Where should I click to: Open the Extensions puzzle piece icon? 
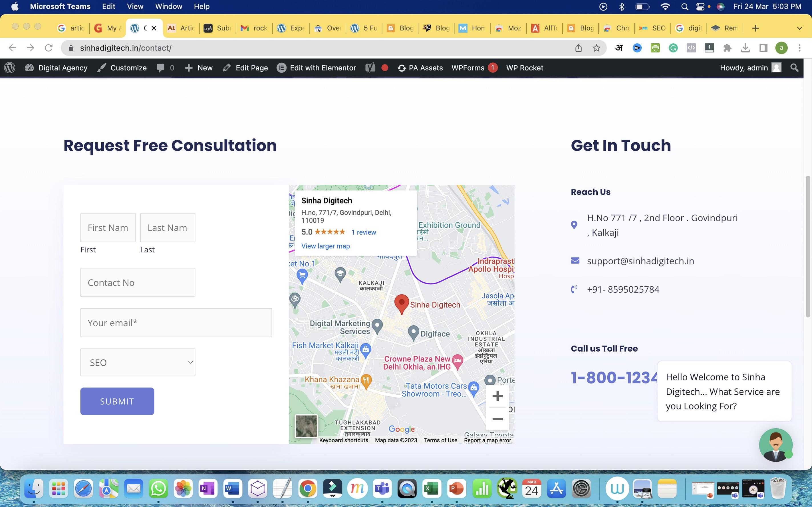click(x=727, y=48)
